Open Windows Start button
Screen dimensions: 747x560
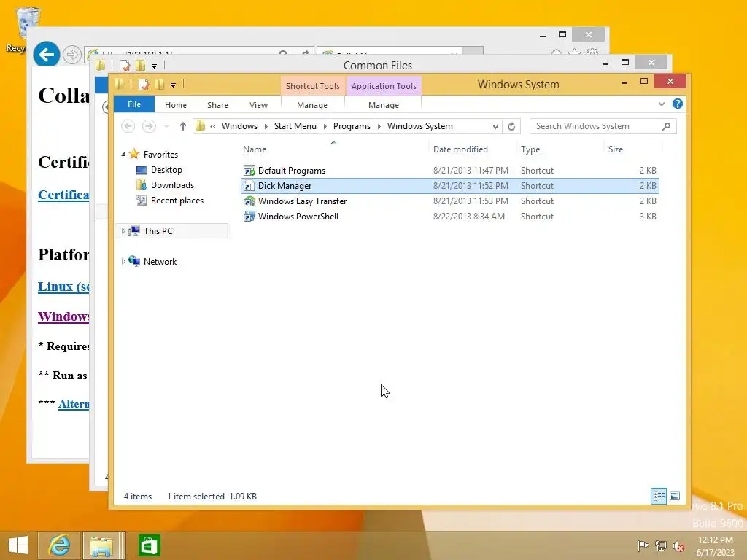pyautogui.click(x=18, y=545)
